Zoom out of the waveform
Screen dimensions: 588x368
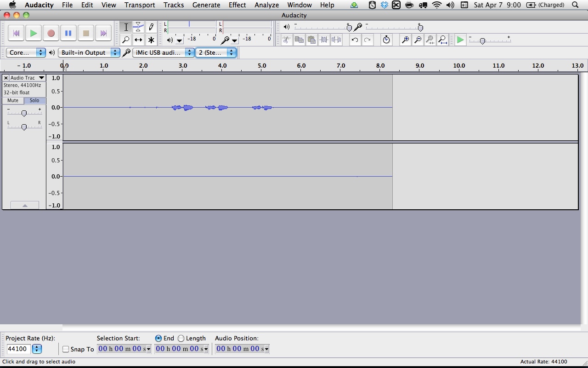(418, 40)
